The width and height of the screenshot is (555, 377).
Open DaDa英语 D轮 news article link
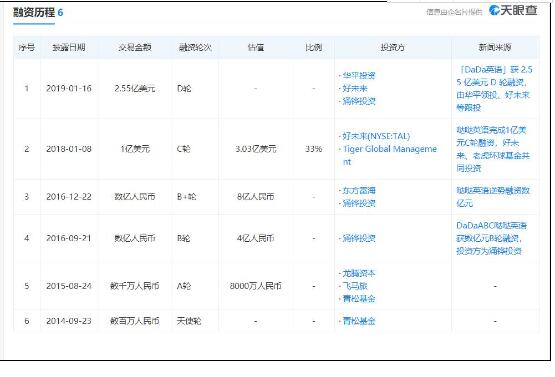[494, 88]
